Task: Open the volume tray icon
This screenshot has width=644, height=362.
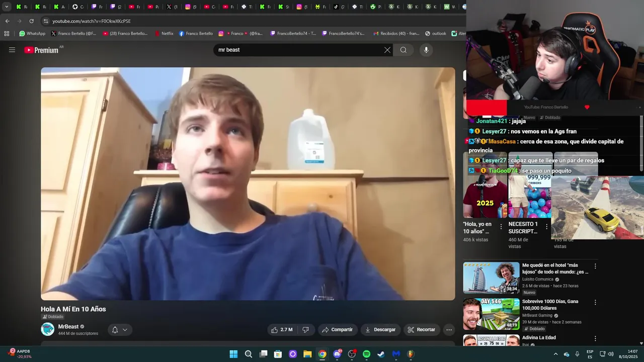Action: coord(611,354)
